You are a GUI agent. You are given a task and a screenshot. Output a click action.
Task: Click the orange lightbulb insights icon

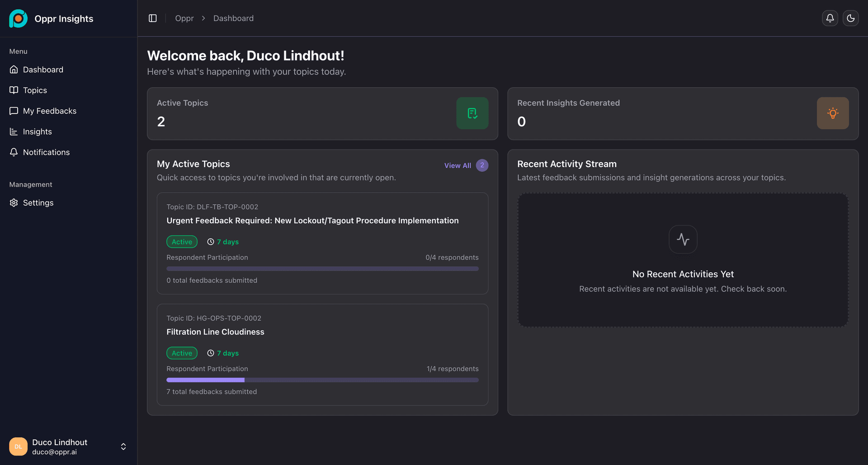click(x=832, y=113)
